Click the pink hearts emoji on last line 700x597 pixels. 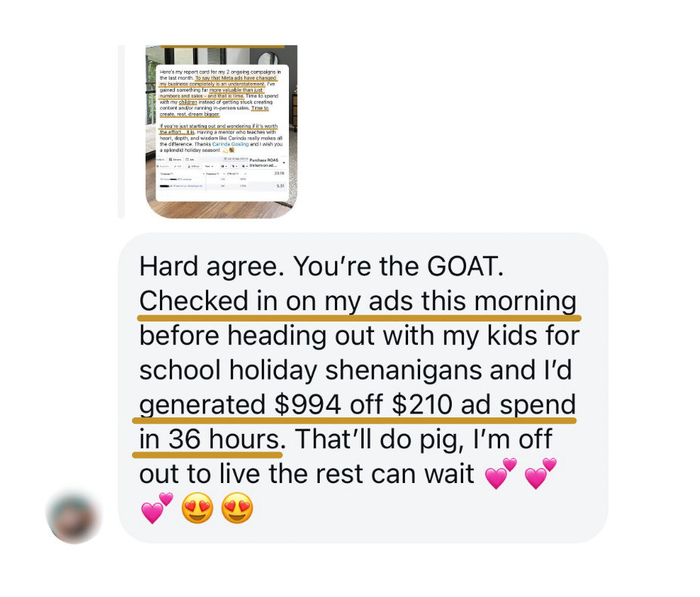(x=157, y=508)
